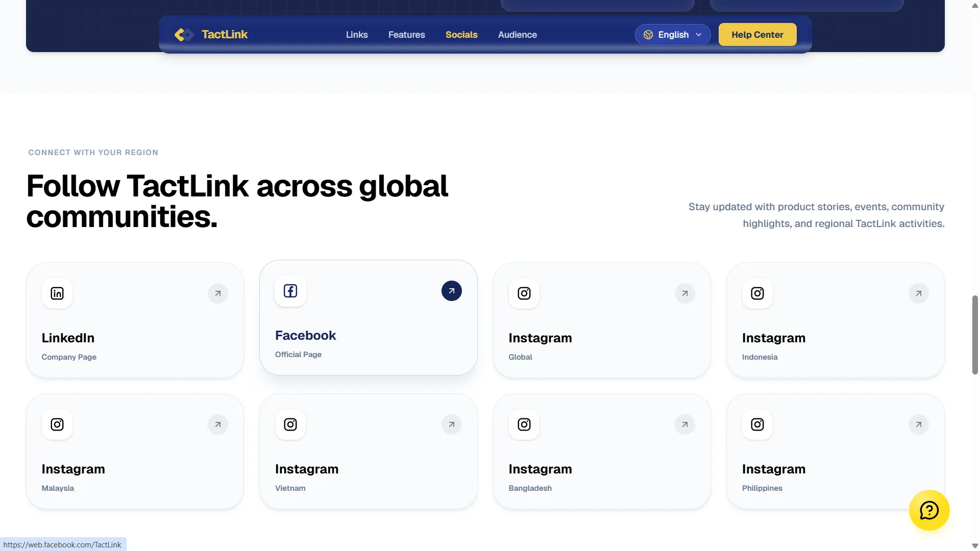
Task: Click Instagram icon on Global card
Action: (x=524, y=293)
